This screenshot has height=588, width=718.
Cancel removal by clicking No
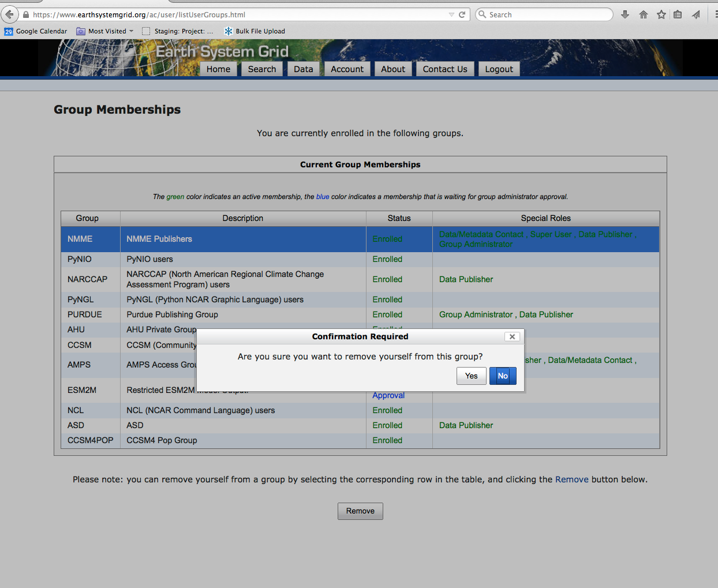(x=503, y=376)
